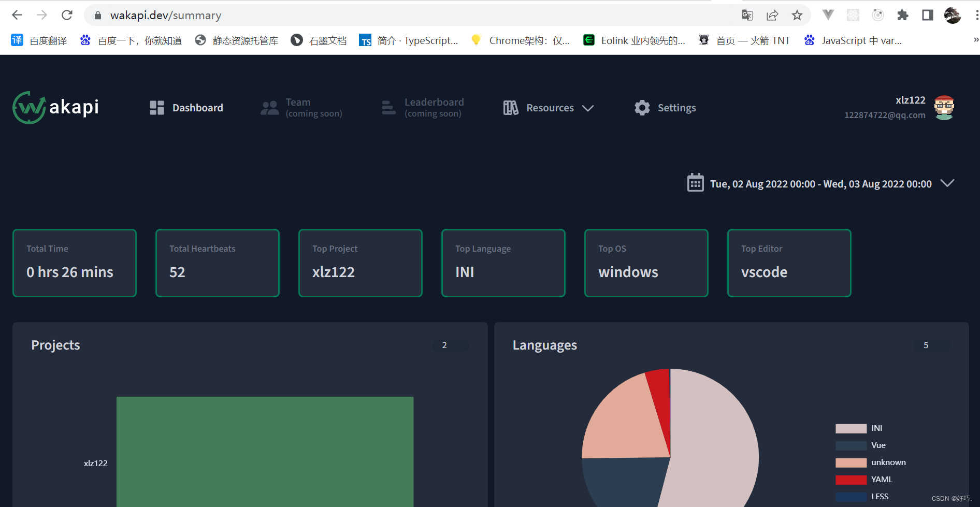Click the Wakapi logo
The height and width of the screenshot is (507, 980).
(x=56, y=108)
